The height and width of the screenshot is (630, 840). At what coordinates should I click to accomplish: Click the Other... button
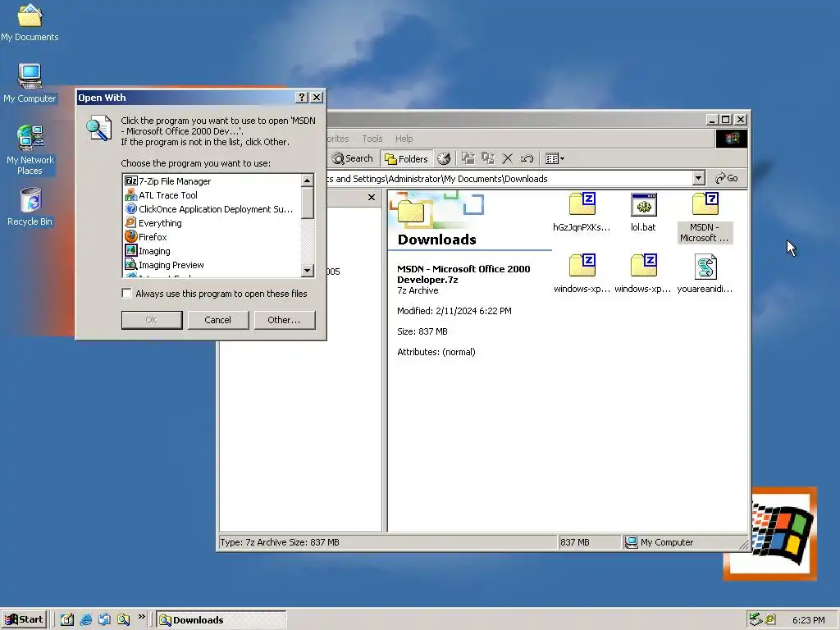[284, 320]
